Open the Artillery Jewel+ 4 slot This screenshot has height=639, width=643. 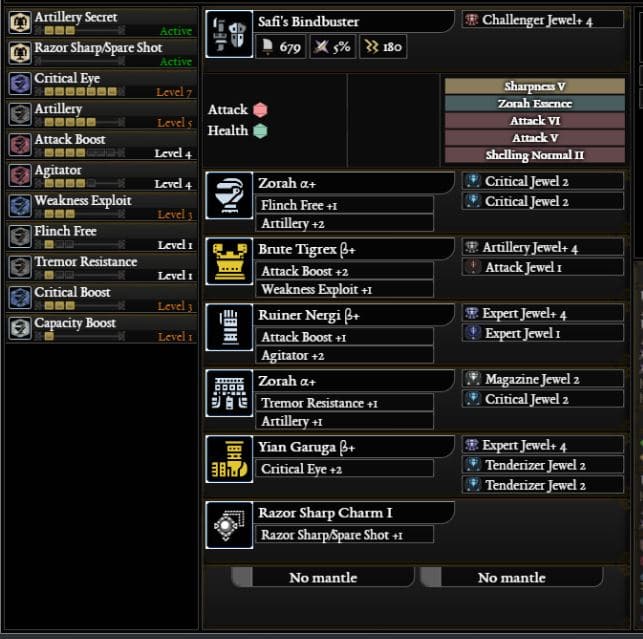(x=543, y=247)
